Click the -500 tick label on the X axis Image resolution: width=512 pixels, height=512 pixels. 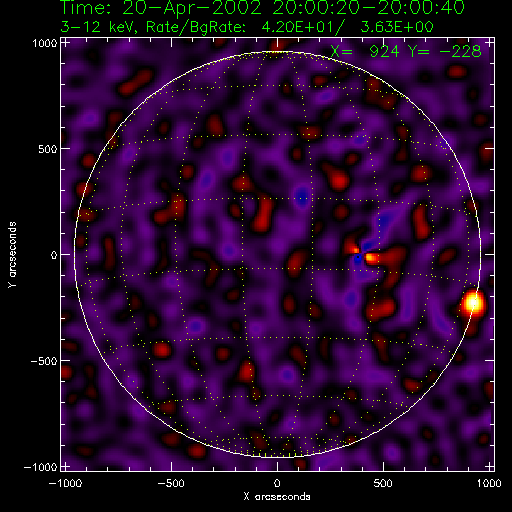pyautogui.click(x=171, y=483)
